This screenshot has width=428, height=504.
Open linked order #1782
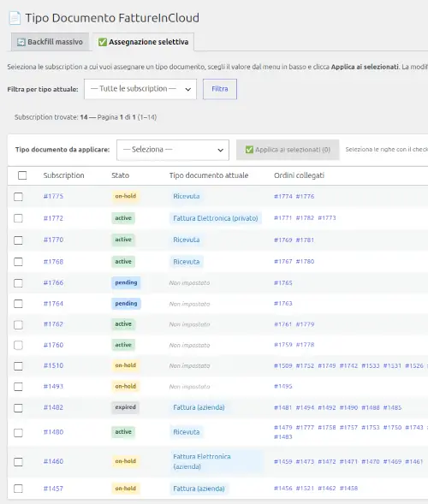(x=305, y=218)
